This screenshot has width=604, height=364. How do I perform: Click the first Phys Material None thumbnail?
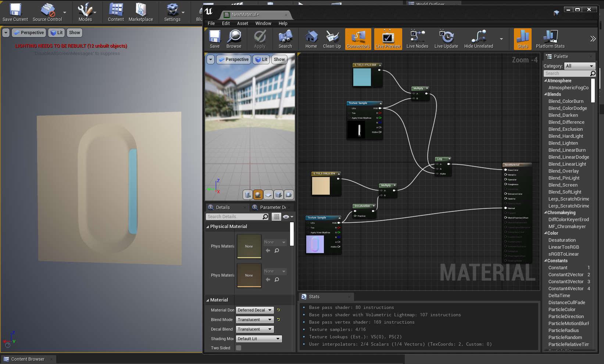click(x=249, y=246)
